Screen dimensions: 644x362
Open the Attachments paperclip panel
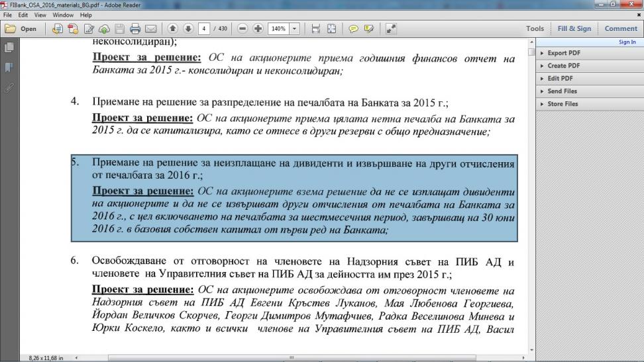pyautogui.click(x=9, y=87)
